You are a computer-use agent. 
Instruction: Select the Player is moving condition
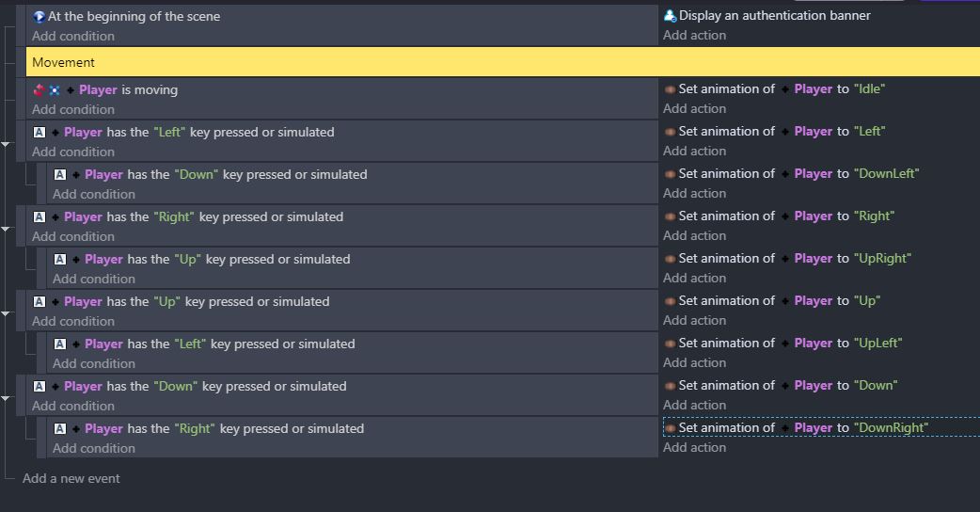pos(105,90)
